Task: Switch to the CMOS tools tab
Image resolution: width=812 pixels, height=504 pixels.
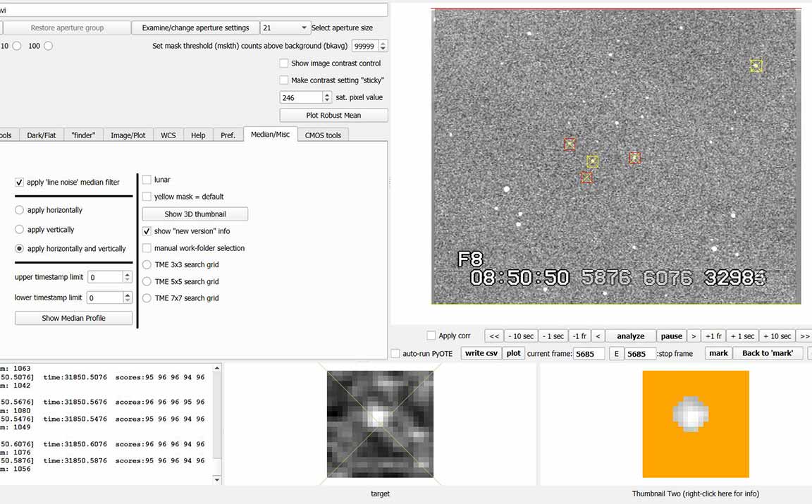Action: 323,135
